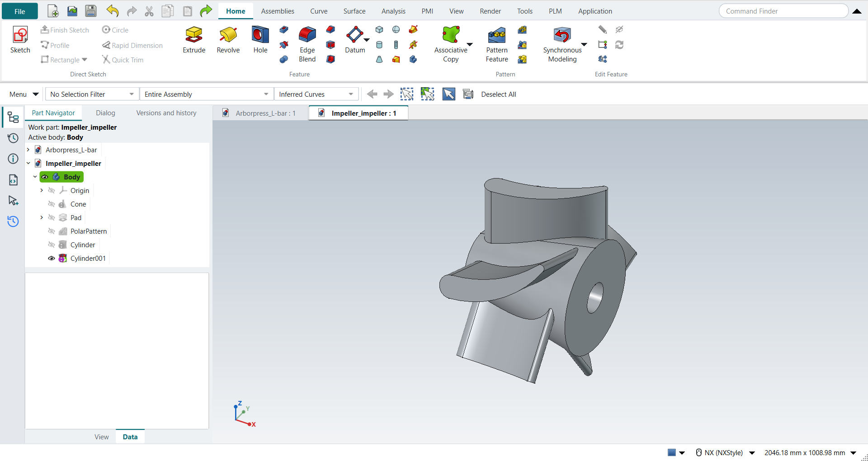868x461 pixels.
Task: Show the hidden Cone feature
Action: coord(52,204)
